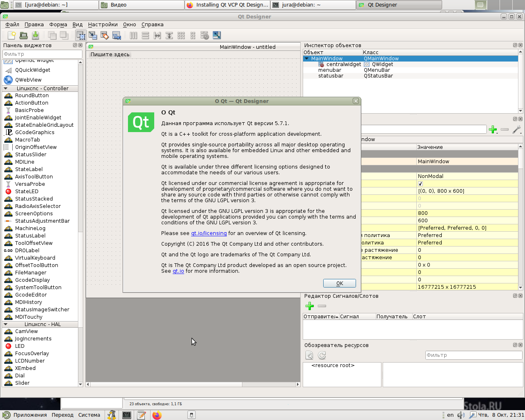
Task: Click the volume icon in system tray
Action: [x=461, y=415]
